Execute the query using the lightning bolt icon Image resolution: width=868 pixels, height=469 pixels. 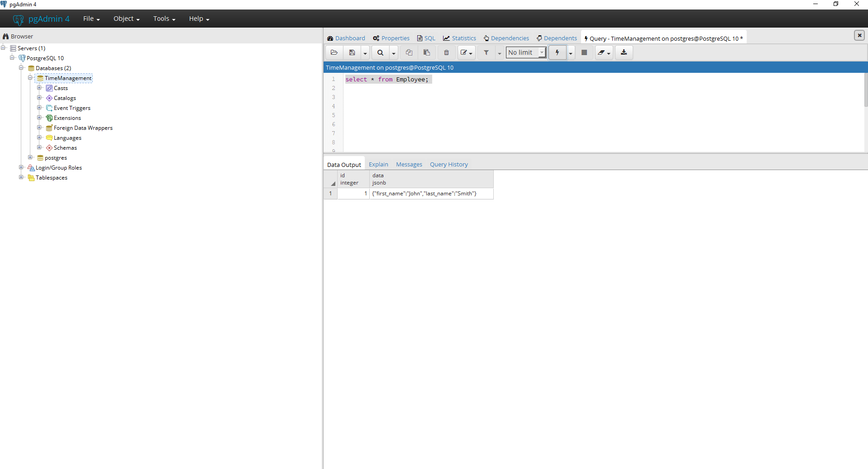556,52
